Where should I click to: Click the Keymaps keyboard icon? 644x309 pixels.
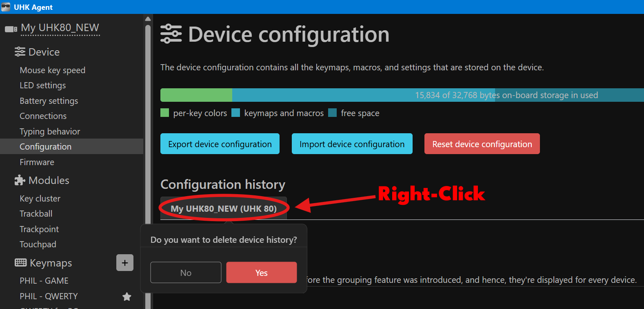click(x=20, y=263)
